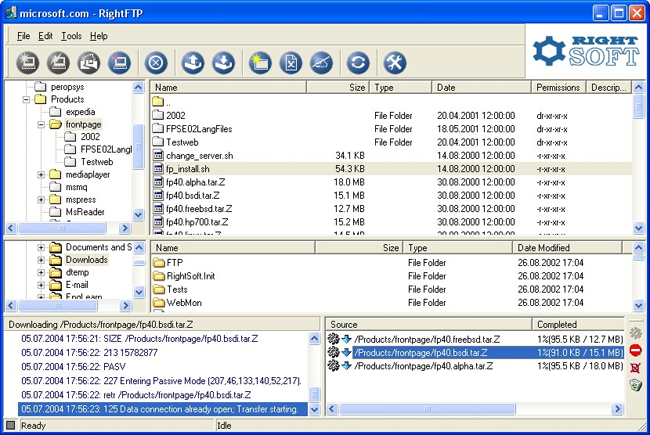Select the msmq folder in remote tree
The height and width of the screenshot is (435, 650).
pos(76,187)
